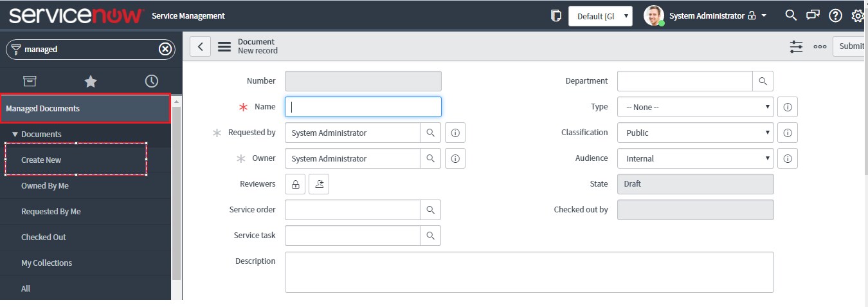868x307 pixels.
Task: Open the personalize form sliders icon
Action: (x=796, y=46)
